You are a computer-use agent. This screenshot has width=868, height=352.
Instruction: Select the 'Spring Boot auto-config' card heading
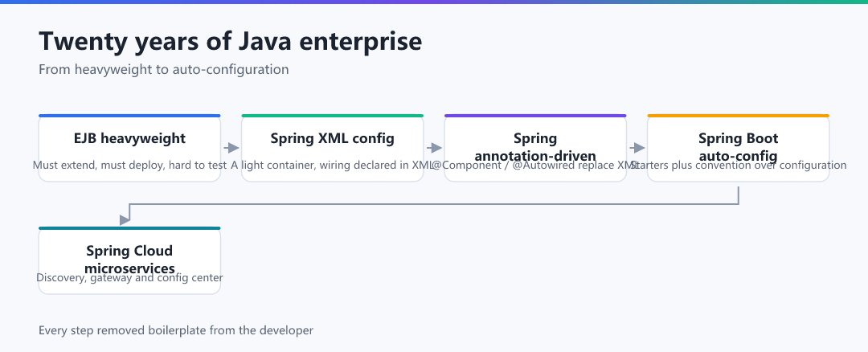(739, 146)
